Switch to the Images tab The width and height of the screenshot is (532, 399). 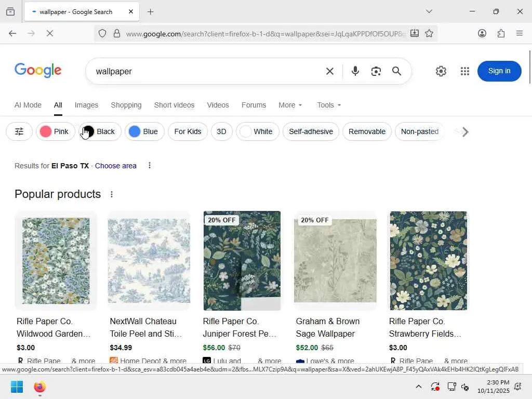pyautogui.click(x=86, y=105)
